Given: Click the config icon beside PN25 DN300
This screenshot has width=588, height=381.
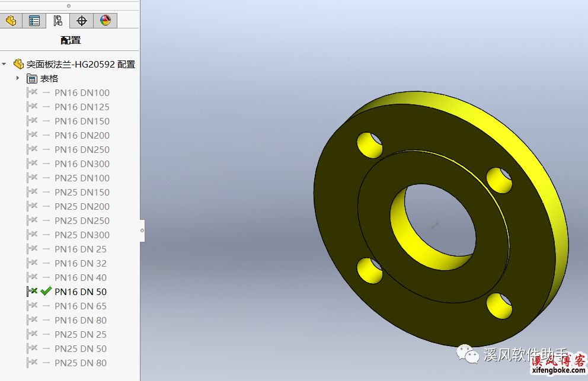Looking at the screenshot, I should (x=32, y=235).
